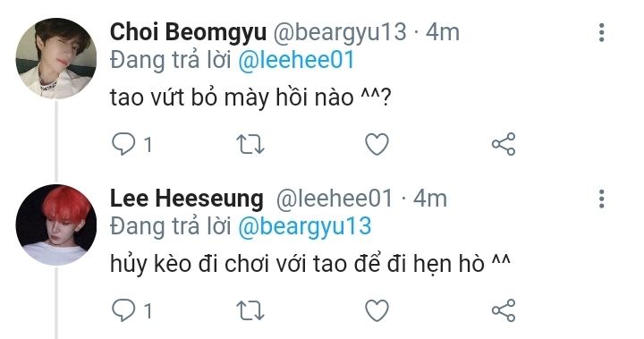Share Lee Heeseung's tweet
Image resolution: width=644 pixels, height=339 pixels.
pyautogui.click(x=504, y=310)
